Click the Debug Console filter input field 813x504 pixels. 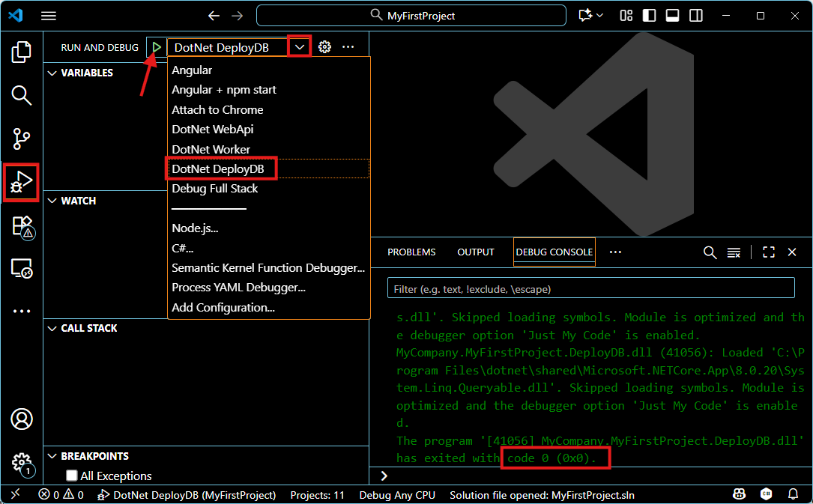tap(590, 288)
